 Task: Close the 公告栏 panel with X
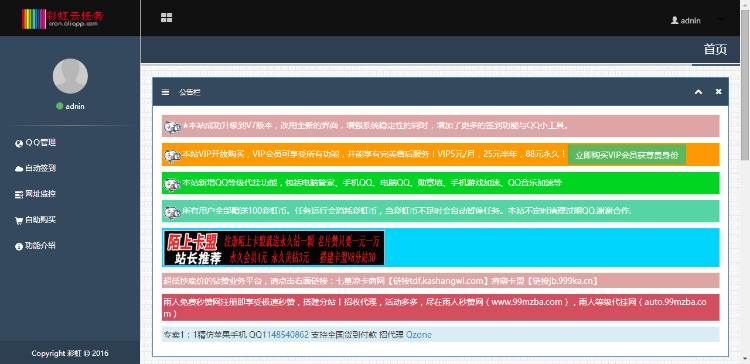click(x=718, y=91)
